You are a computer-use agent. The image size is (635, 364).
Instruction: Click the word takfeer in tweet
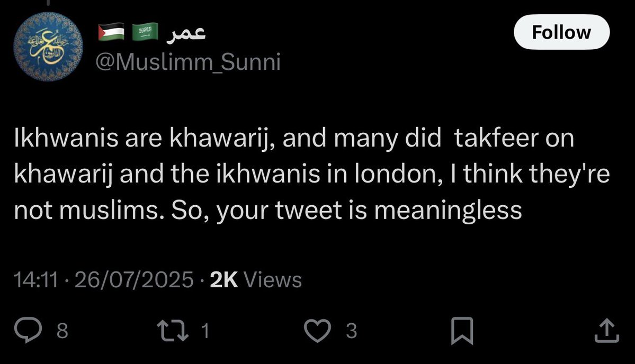[496, 138]
